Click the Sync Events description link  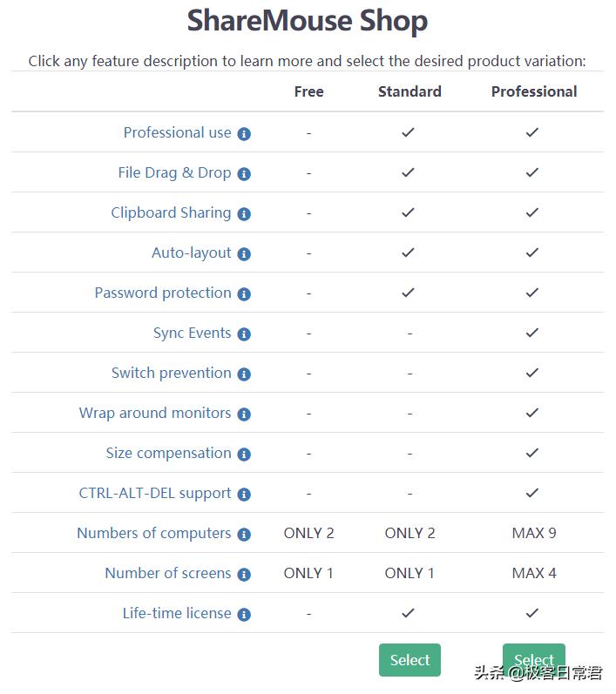click(x=192, y=333)
